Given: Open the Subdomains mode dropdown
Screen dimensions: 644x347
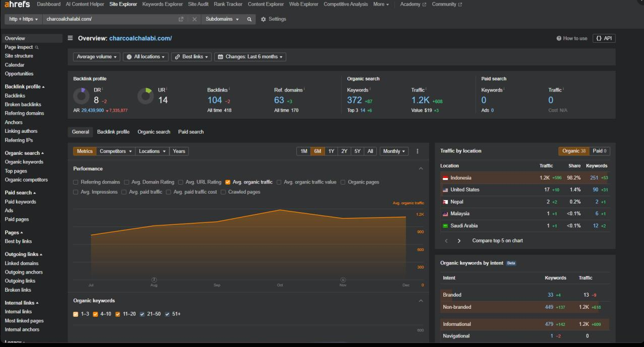Looking at the screenshot, I should 222,19.
